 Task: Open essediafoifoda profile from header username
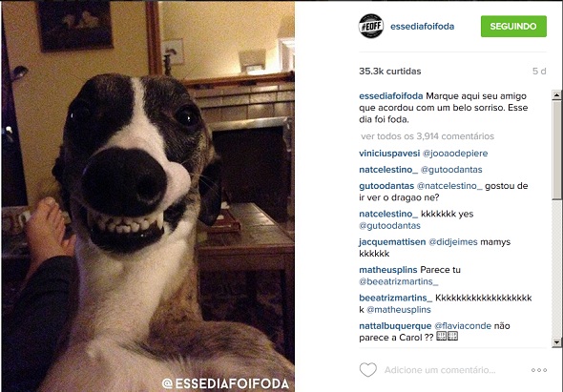coord(422,26)
